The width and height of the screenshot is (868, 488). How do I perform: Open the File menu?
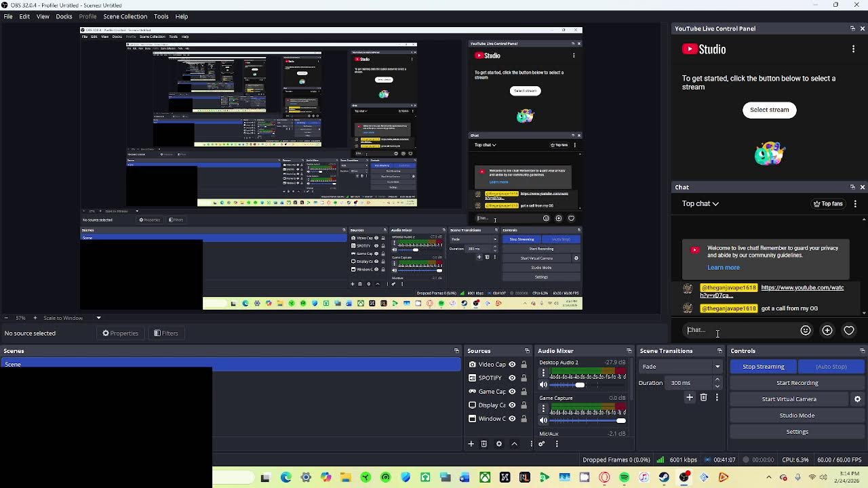(x=8, y=16)
